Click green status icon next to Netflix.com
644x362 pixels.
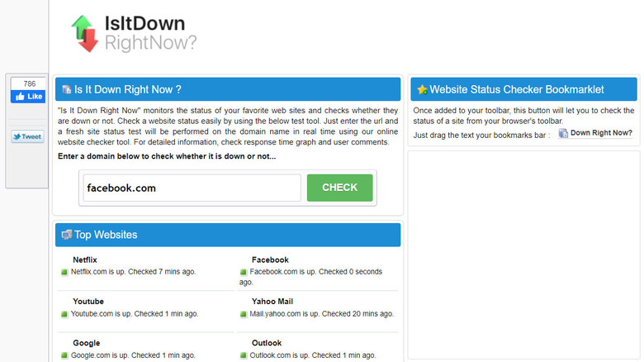(64, 272)
